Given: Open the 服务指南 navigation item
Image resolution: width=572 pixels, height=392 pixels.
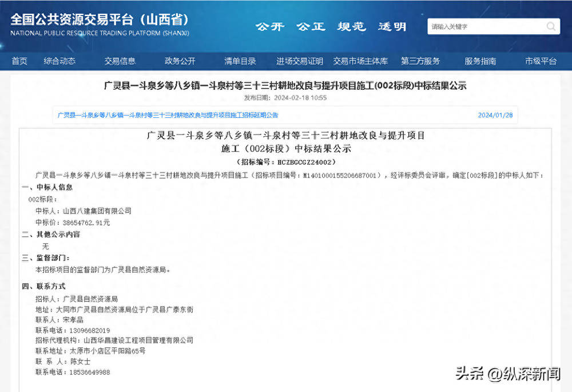Looking at the screenshot, I should (x=480, y=61).
